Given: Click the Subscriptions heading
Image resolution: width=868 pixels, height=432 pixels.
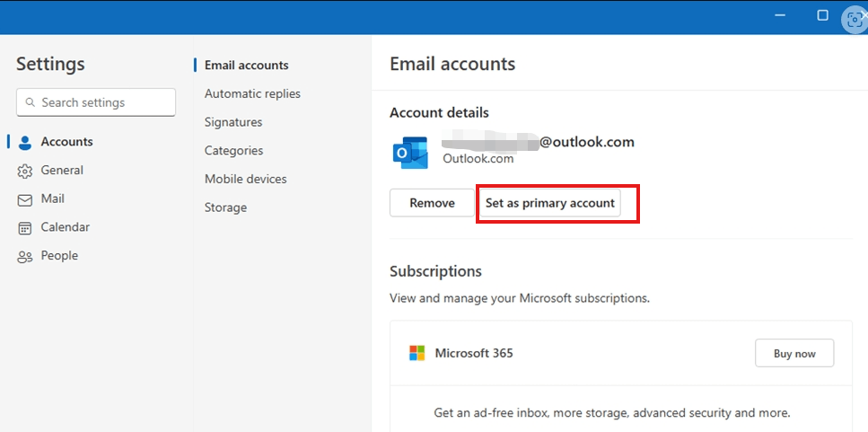Looking at the screenshot, I should pos(435,271).
